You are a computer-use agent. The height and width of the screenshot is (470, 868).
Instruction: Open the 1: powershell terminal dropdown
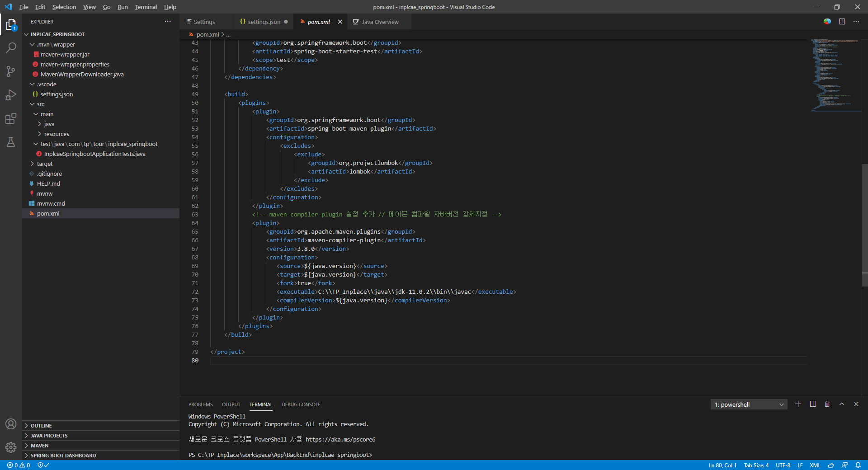coord(749,404)
